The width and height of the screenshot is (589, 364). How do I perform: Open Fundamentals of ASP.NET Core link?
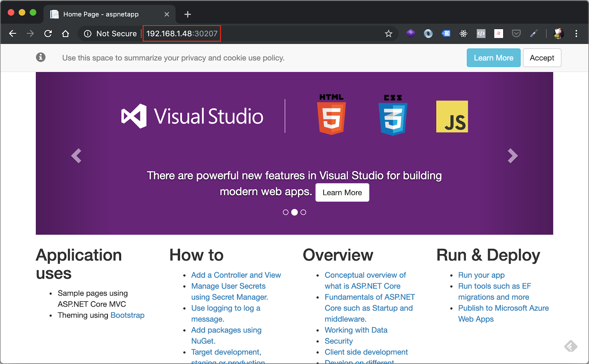370,308
